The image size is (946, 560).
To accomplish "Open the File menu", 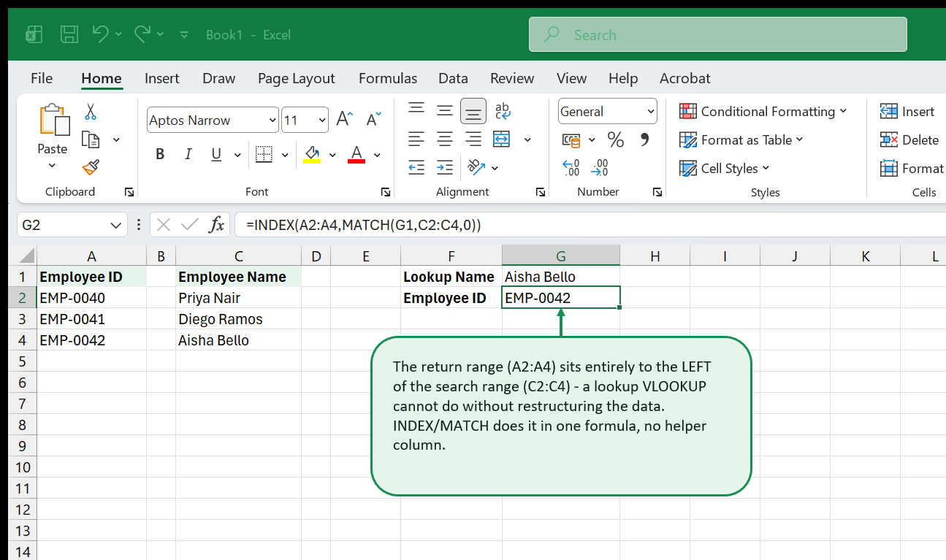I will click(42, 78).
